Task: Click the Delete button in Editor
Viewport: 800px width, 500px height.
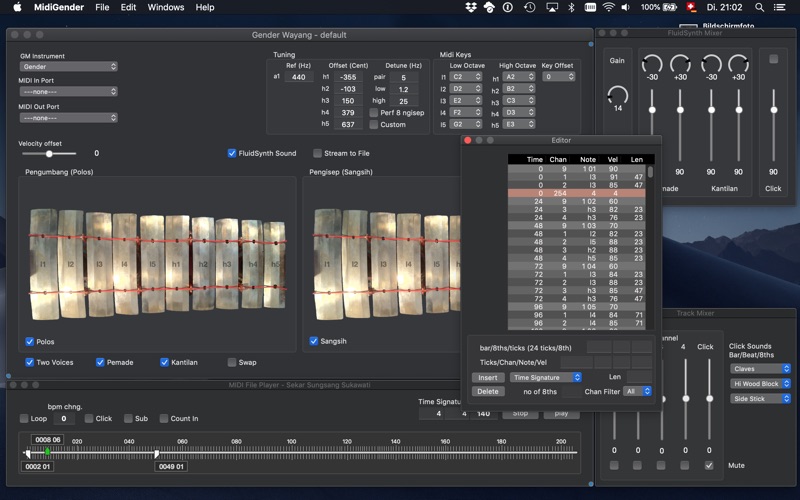Action: (488, 391)
